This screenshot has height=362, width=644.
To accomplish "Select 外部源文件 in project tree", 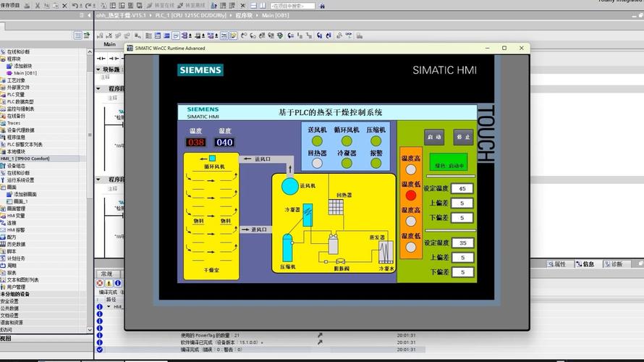I will point(18,88).
